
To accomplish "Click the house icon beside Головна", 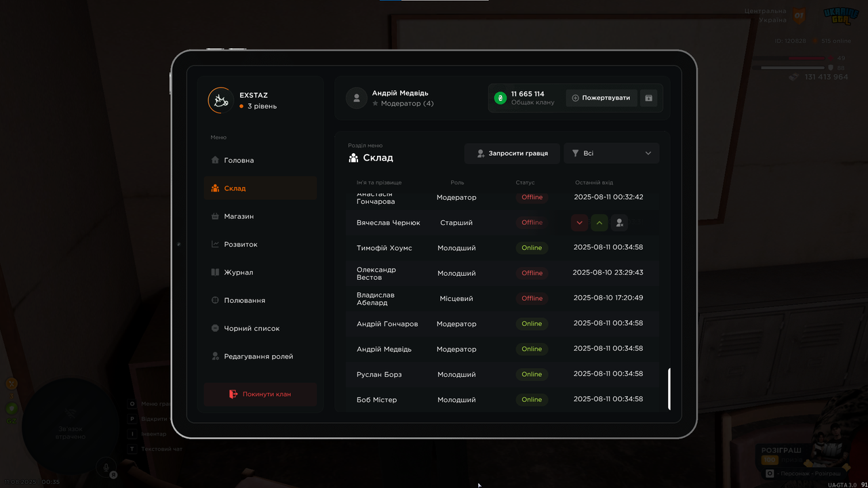I will [215, 161].
